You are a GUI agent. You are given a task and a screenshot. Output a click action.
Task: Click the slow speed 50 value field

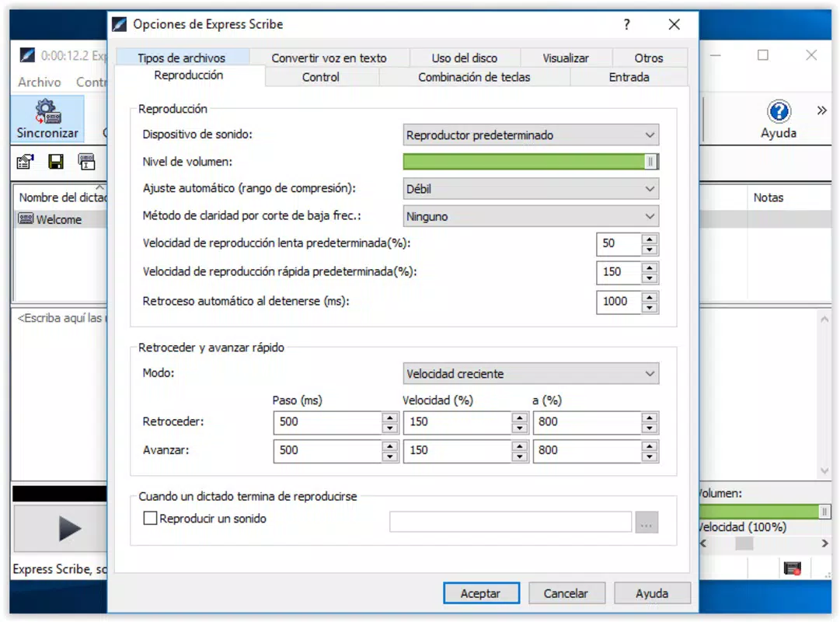pos(619,244)
